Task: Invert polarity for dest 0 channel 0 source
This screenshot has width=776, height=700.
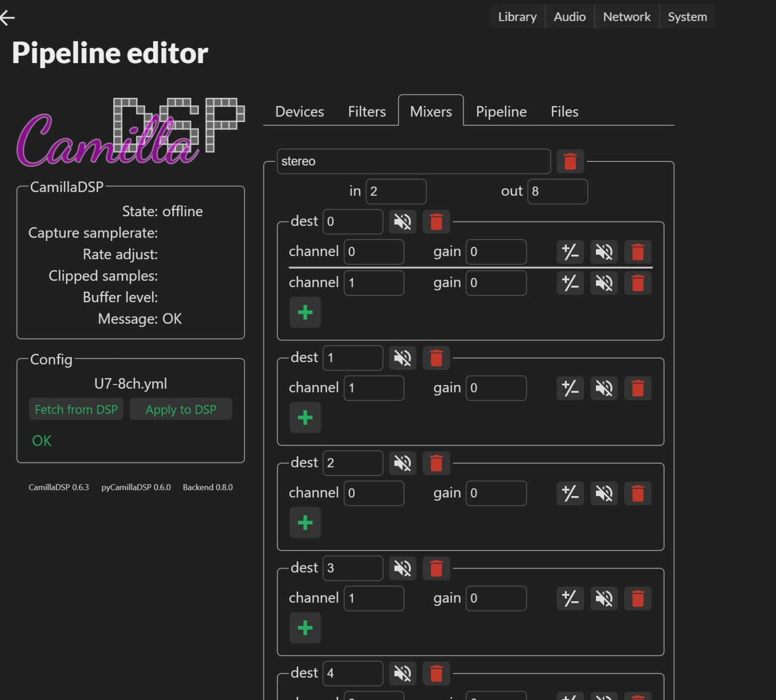Action: pyautogui.click(x=570, y=252)
